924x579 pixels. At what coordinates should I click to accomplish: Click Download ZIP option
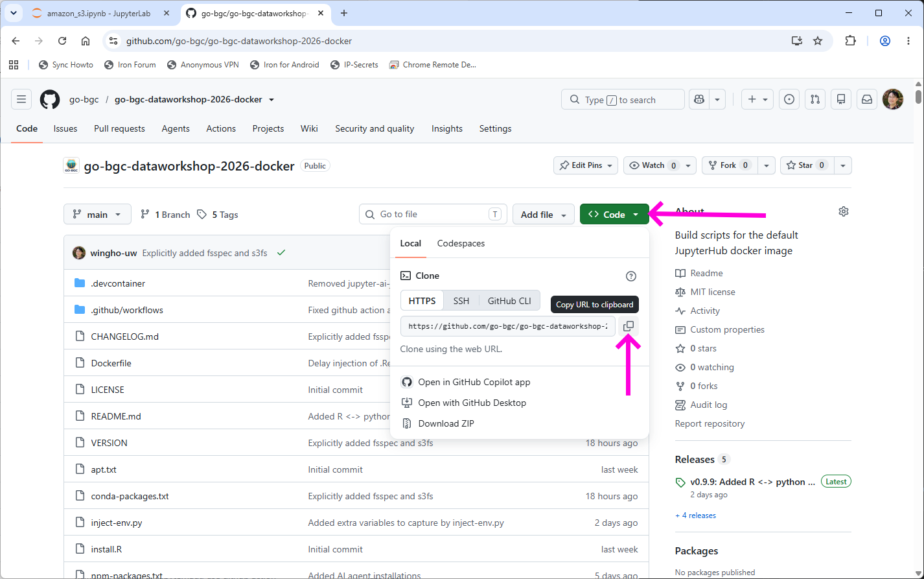(x=446, y=423)
